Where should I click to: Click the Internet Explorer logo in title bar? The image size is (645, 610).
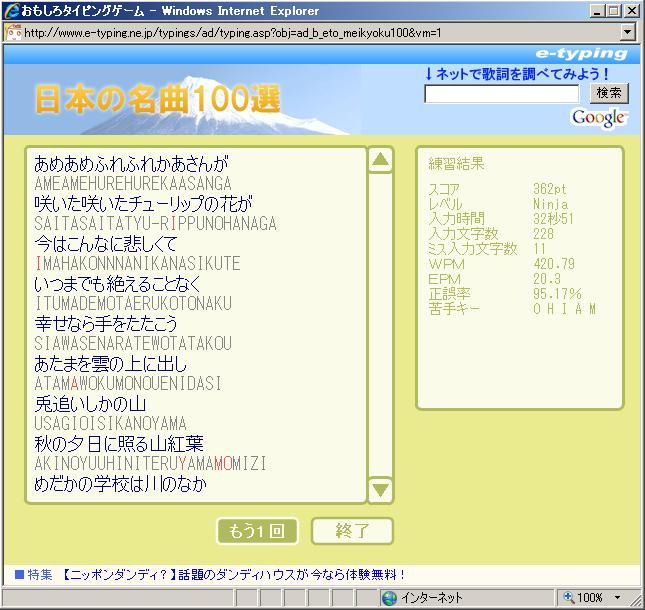12,11
